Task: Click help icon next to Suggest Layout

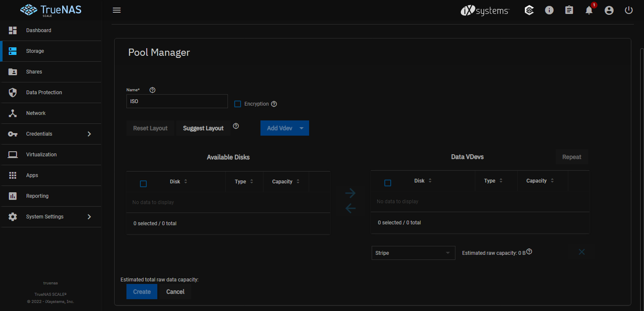Action: point(236,126)
